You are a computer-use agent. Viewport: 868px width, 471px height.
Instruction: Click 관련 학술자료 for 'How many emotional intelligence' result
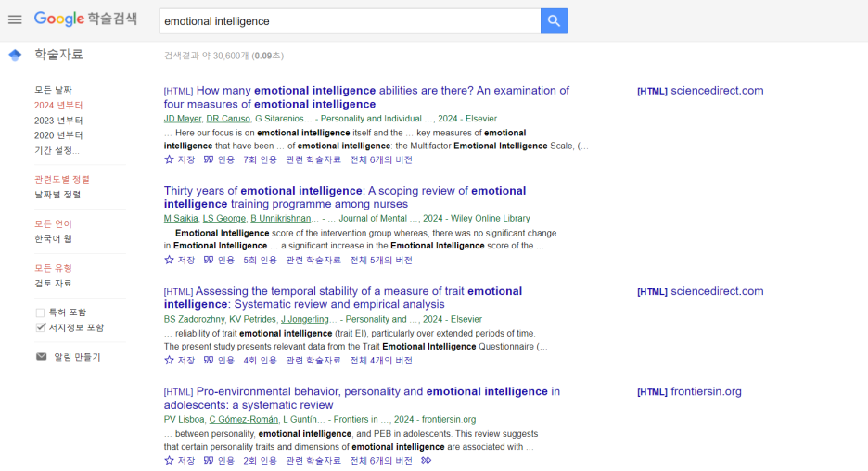(x=313, y=159)
